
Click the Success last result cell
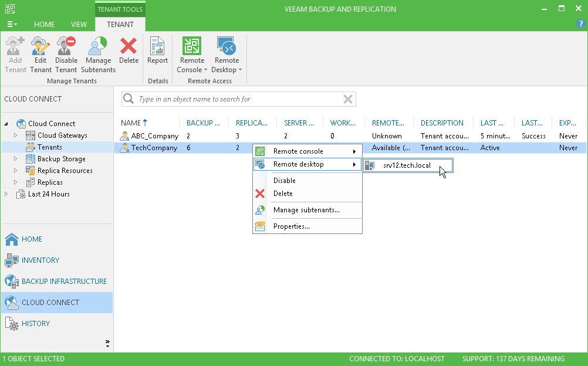[x=533, y=136]
